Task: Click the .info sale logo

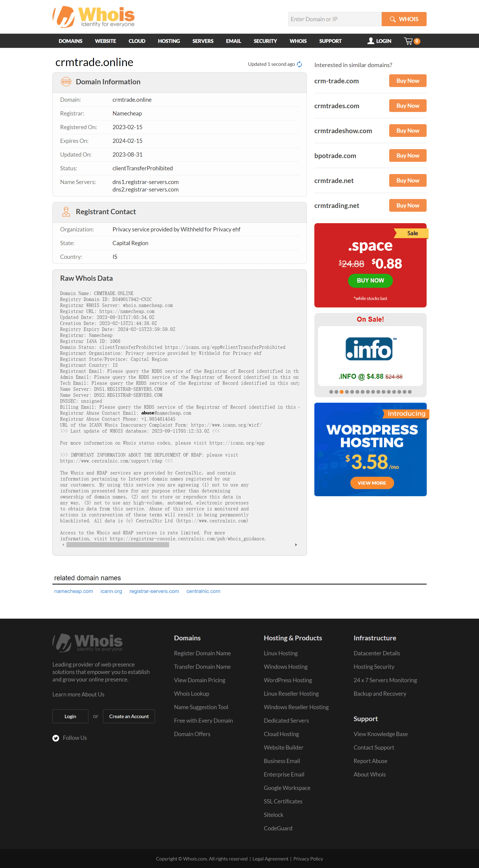Action: point(370,349)
